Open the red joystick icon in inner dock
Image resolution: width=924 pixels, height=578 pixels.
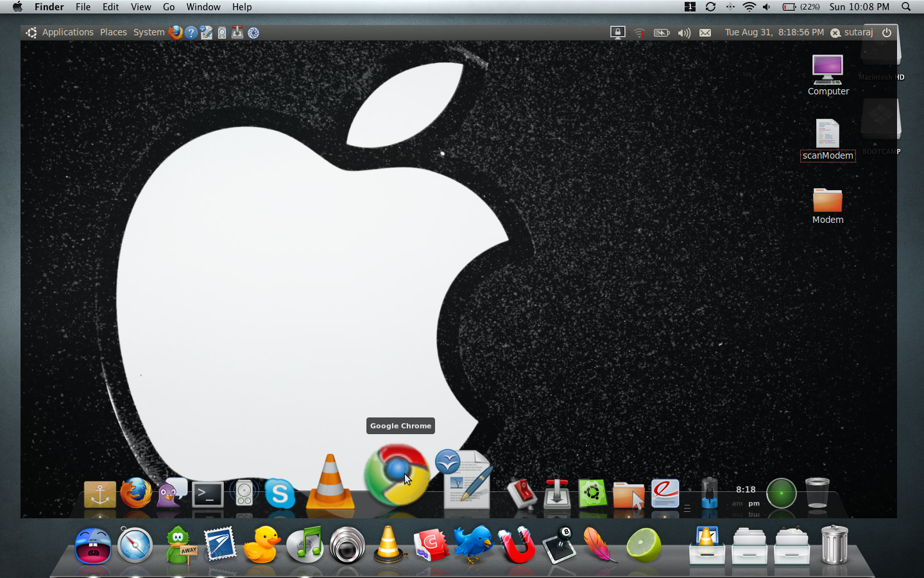[x=557, y=494]
